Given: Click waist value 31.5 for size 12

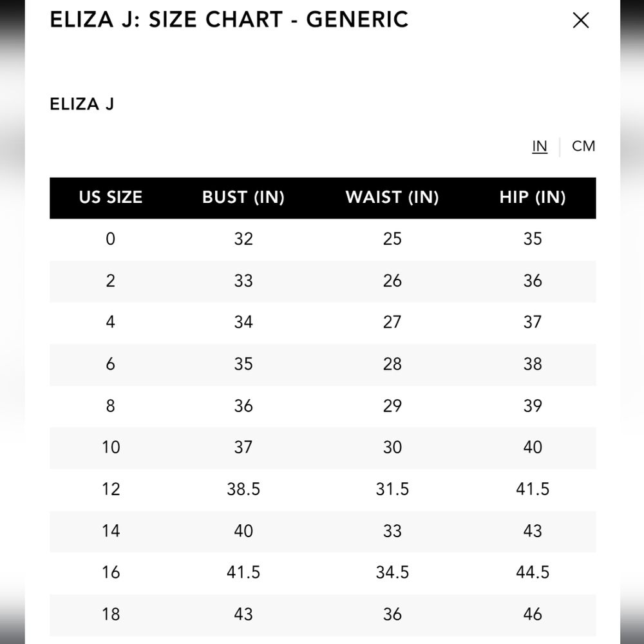Looking at the screenshot, I should coord(392,489).
